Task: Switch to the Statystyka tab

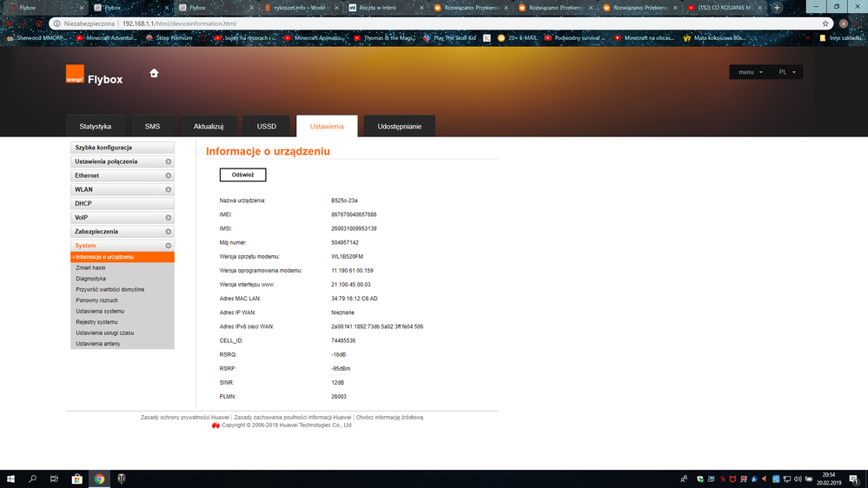Action: (x=95, y=126)
